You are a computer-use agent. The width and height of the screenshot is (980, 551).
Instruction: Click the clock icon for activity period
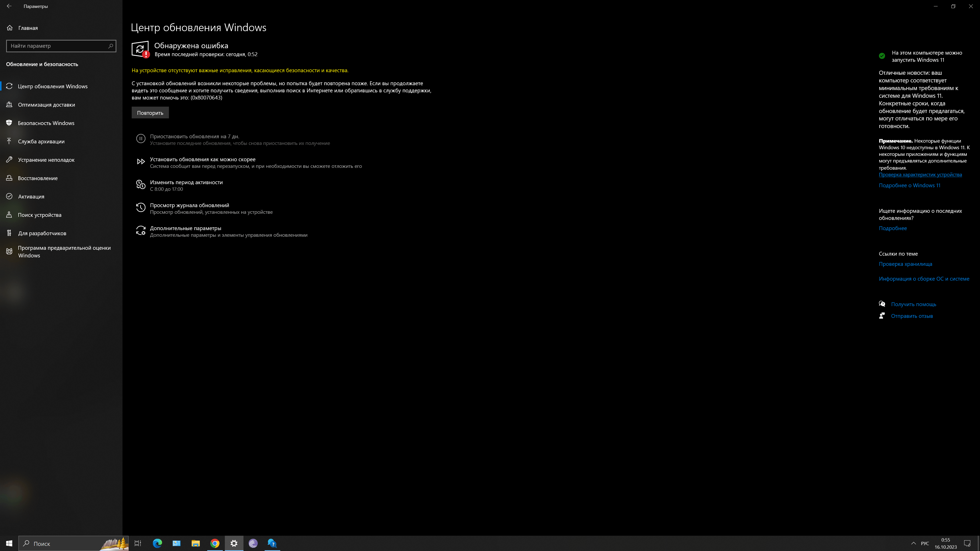141,185
